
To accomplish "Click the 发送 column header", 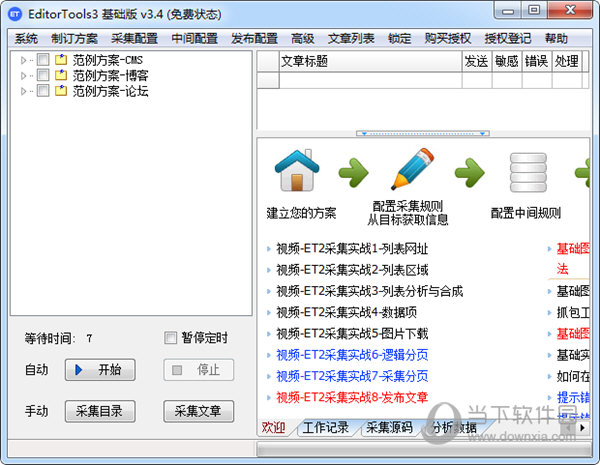I will 477,61.
